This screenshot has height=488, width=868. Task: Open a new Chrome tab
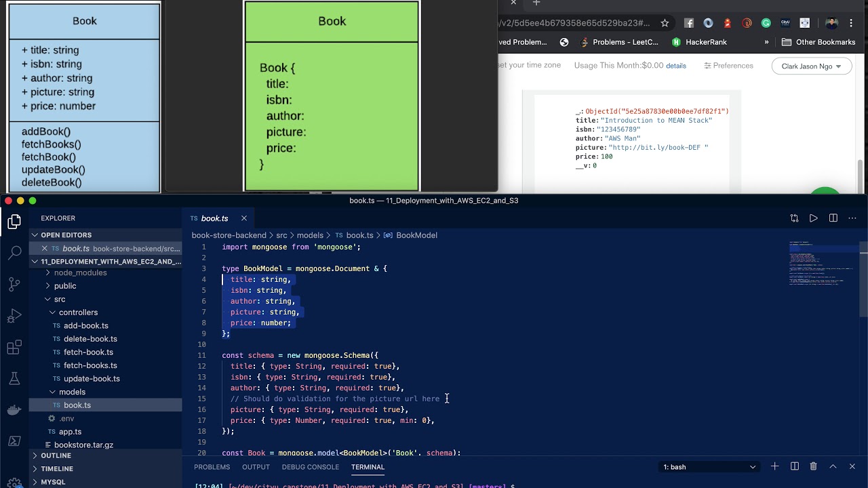coord(536,3)
